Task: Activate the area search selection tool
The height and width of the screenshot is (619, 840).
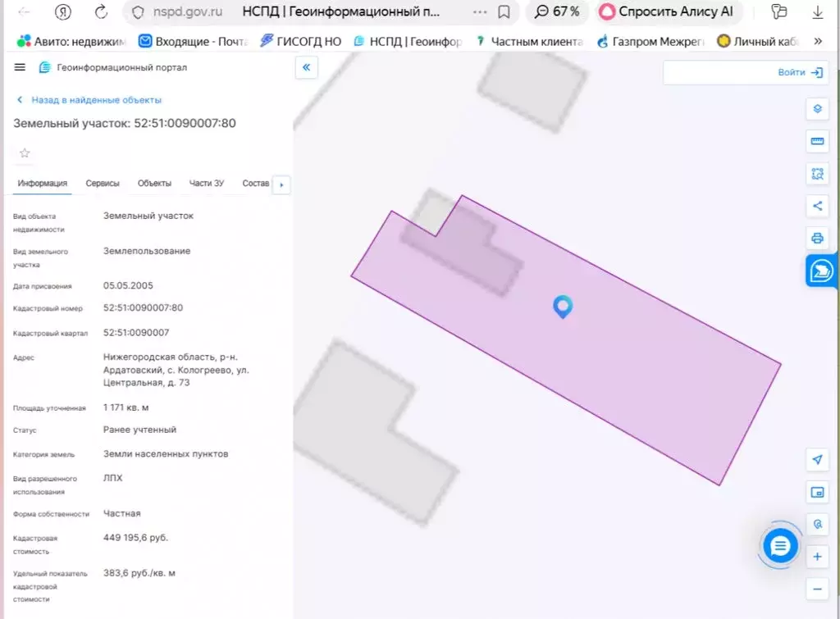Action: tap(816, 174)
